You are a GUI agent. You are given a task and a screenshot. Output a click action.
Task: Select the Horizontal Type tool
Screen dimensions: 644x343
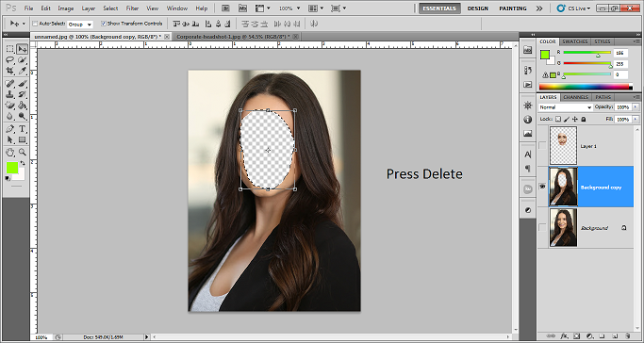click(x=23, y=129)
